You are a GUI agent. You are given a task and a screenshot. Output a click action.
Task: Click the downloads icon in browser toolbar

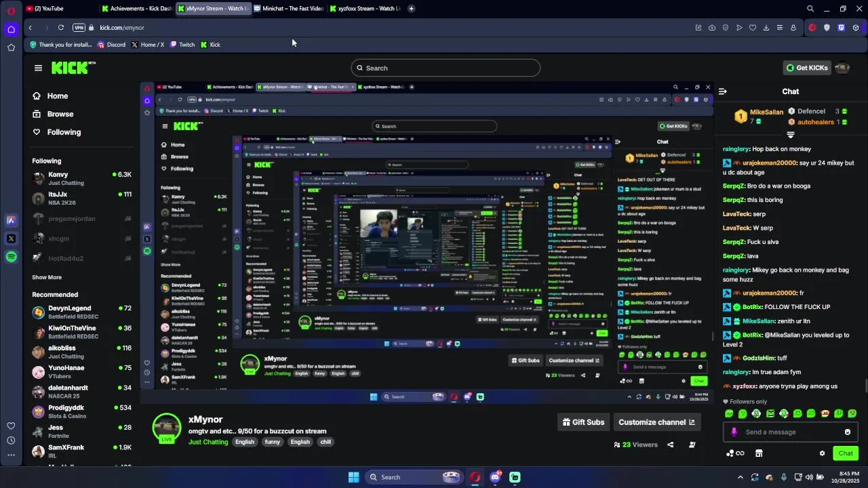(766, 28)
